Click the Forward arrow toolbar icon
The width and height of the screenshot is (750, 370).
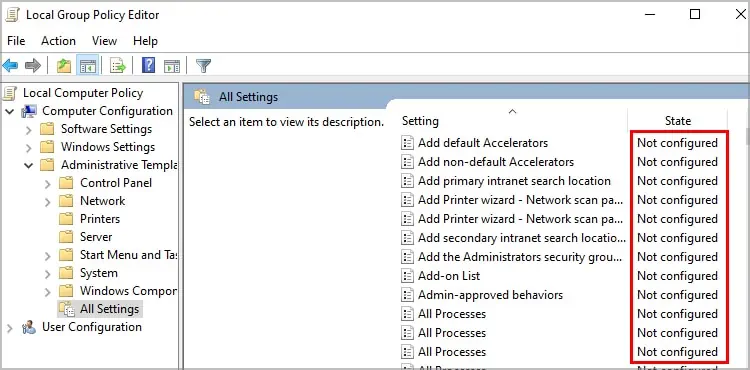pos(33,65)
